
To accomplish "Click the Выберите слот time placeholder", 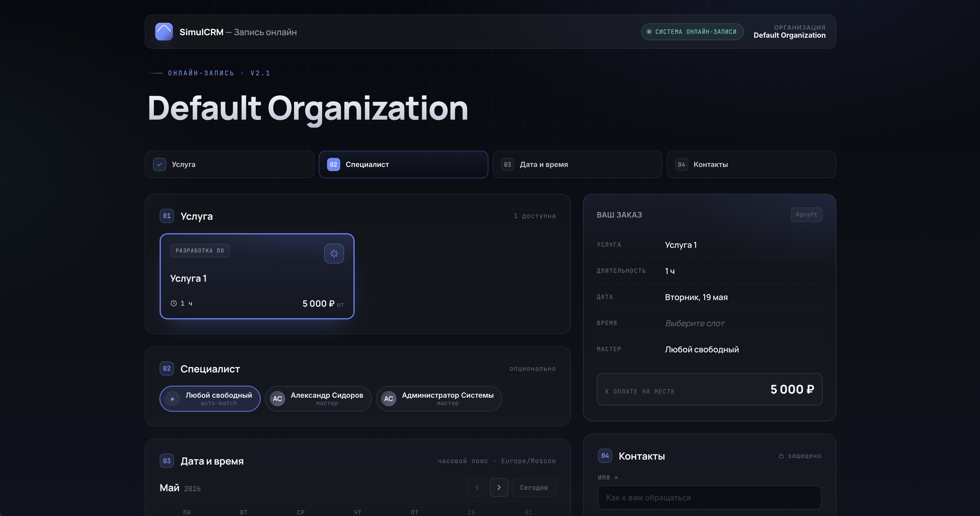I will click(694, 323).
